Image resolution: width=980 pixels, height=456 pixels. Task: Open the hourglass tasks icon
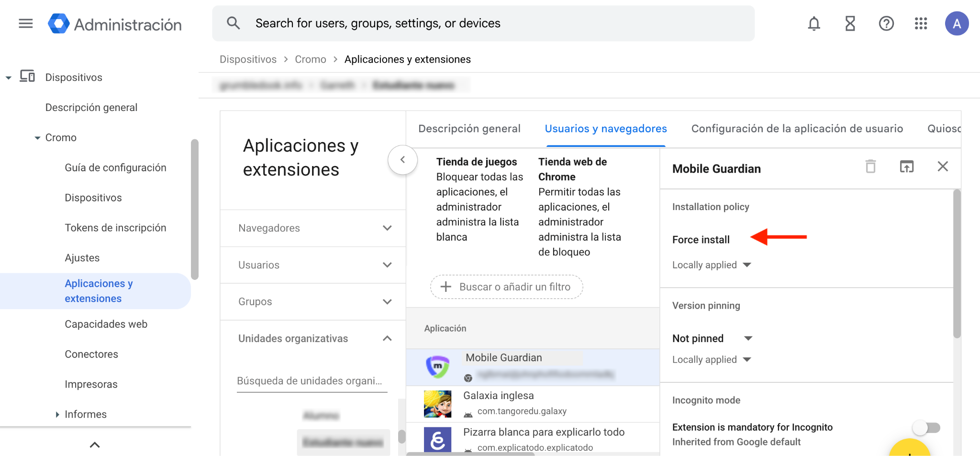click(850, 23)
